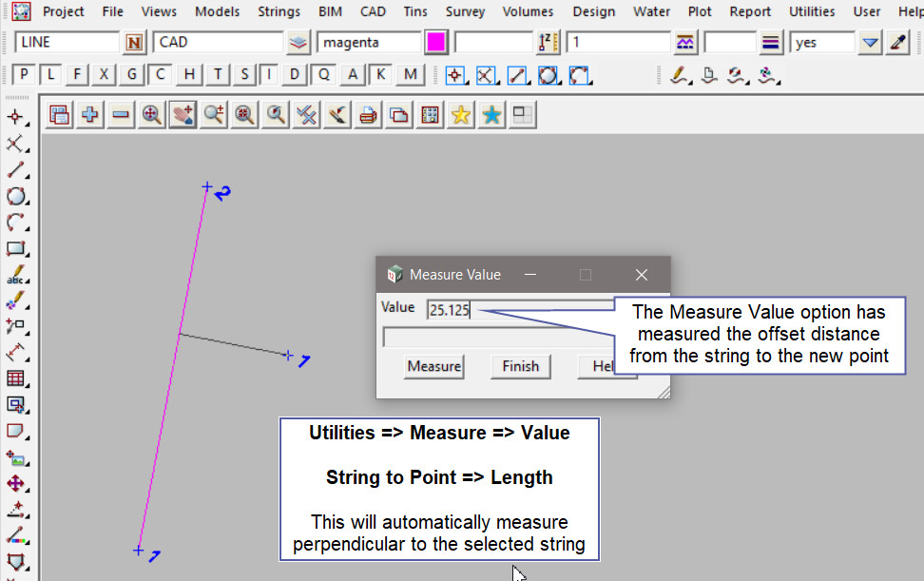Click the Finish button
Viewport: 924px width, 581px height.
point(520,366)
